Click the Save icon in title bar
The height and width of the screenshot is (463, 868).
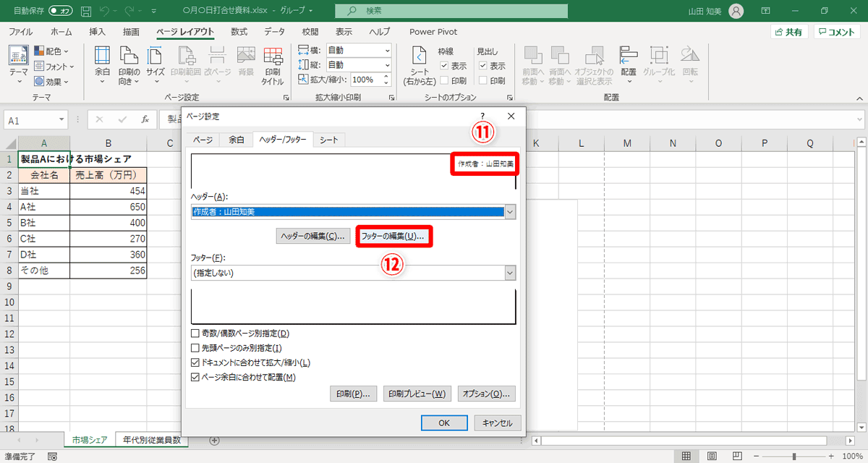[x=86, y=12]
